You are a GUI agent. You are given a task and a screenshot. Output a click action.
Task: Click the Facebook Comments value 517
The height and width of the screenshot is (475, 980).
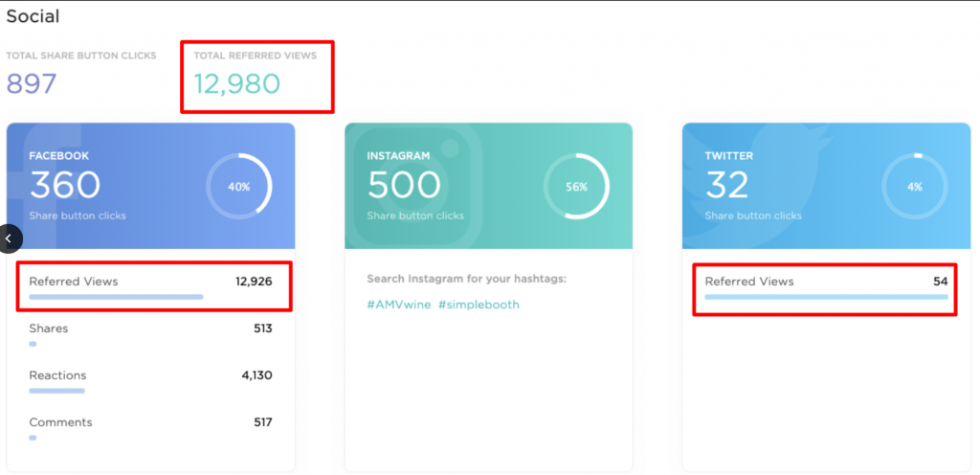[x=263, y=422]
